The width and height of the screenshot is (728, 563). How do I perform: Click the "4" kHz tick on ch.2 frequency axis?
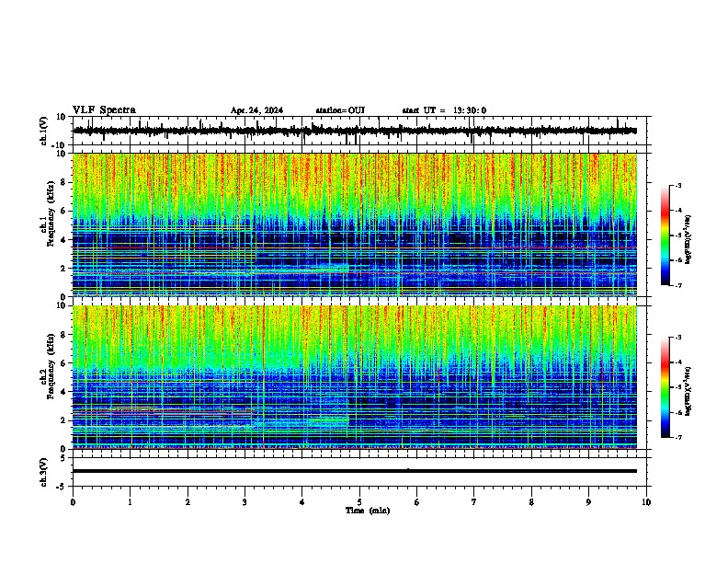click(63, 392)
